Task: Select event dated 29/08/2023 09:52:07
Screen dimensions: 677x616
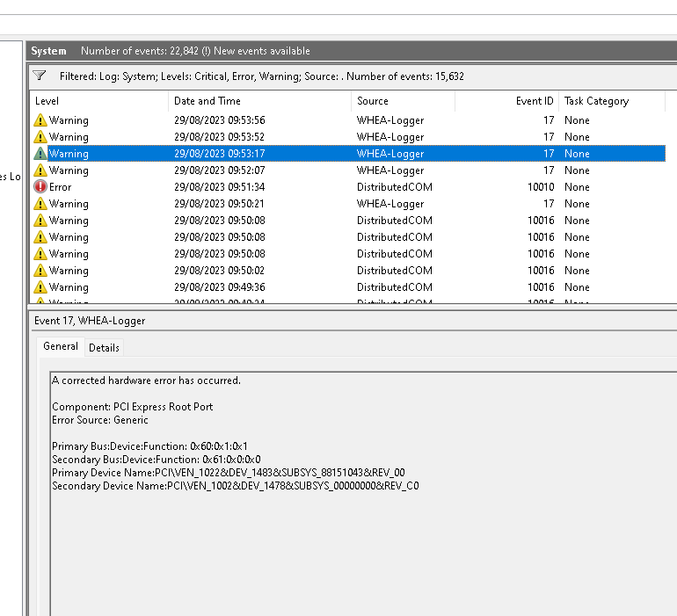Action: click(347, 170)
